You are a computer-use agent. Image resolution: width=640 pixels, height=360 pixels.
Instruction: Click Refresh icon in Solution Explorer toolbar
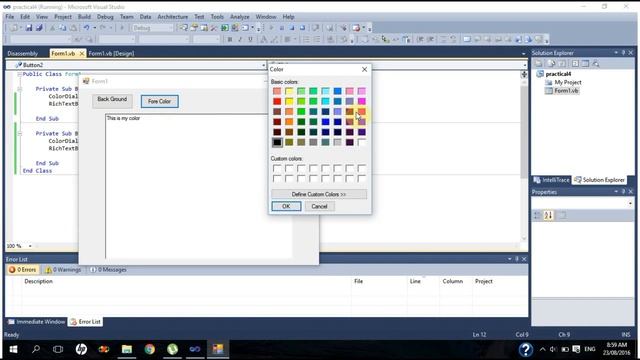562,63
